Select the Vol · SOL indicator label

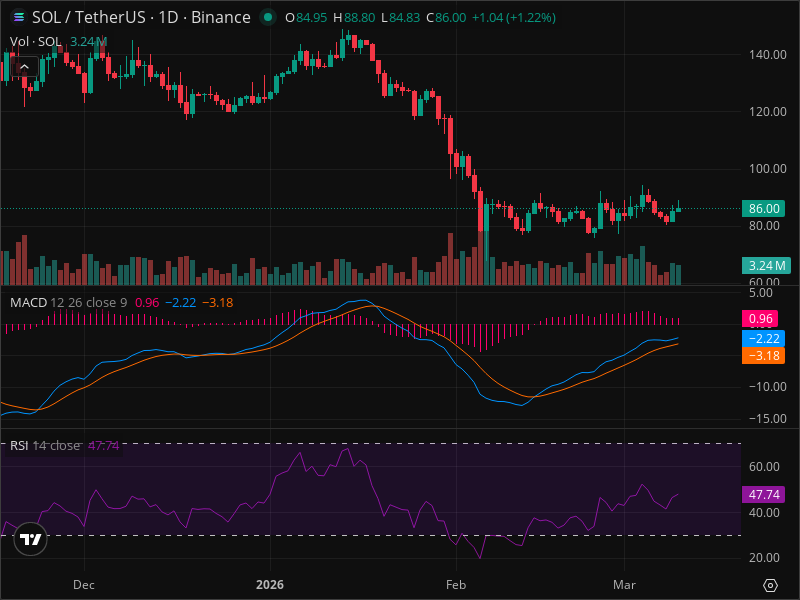click(x=36, y=42)
